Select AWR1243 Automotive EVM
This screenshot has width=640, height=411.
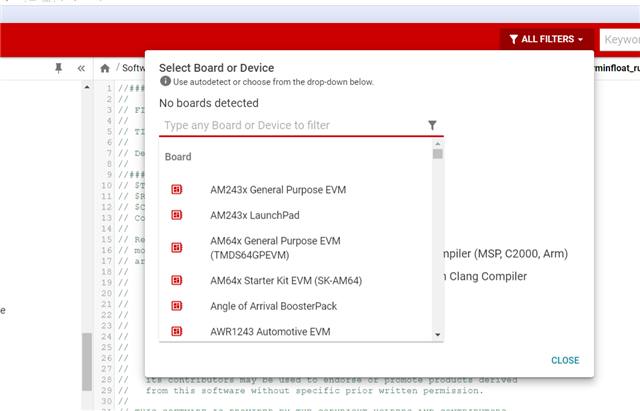point(270,331)
